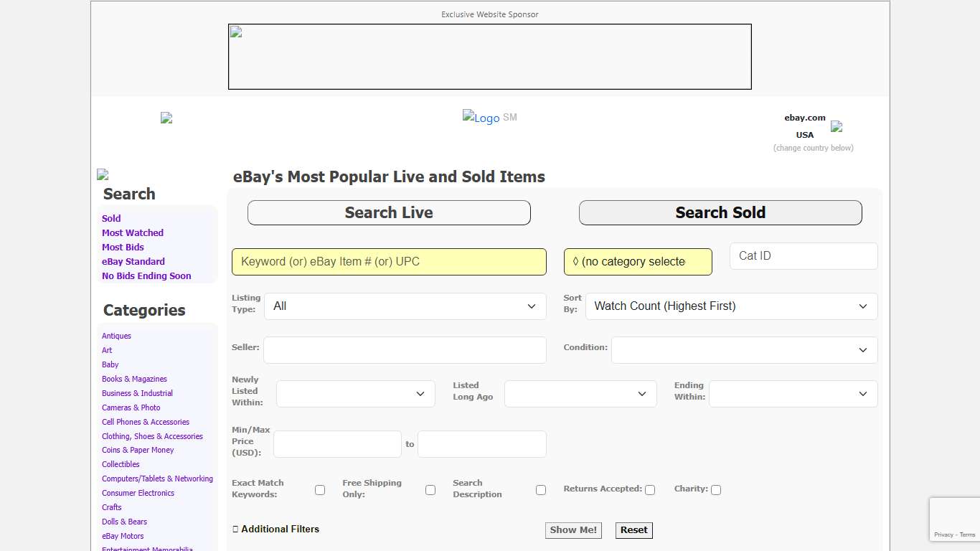Enable the Exact Match Keywords checkbox
The width and height of the screenshot is (980, 551).
320,489
